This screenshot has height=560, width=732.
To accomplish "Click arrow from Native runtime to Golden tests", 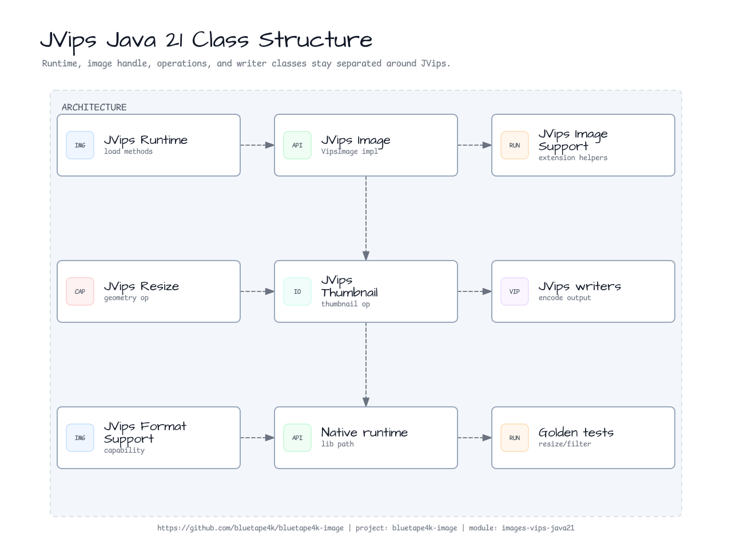I will pyautogui.click(x=475, y=438).
